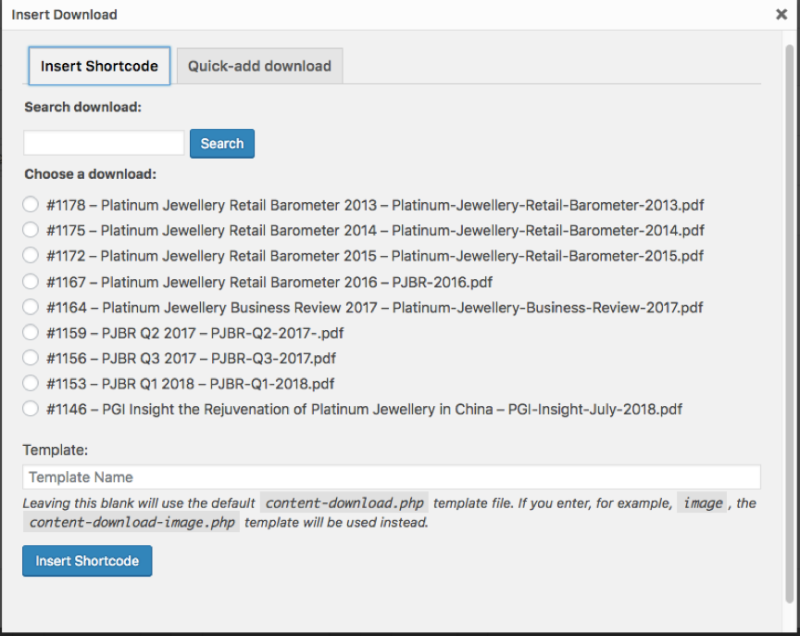
Task: Pick the #1156 PJBR Q3 2017 download
Action: pyautogui.click(x=30, y=358)
